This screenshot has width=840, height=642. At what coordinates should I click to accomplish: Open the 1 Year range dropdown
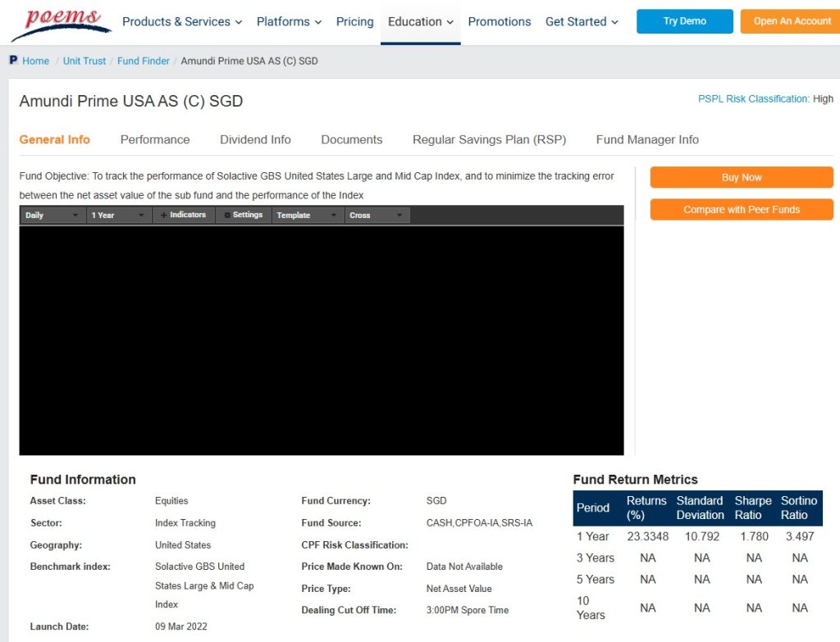pos(118,216)
